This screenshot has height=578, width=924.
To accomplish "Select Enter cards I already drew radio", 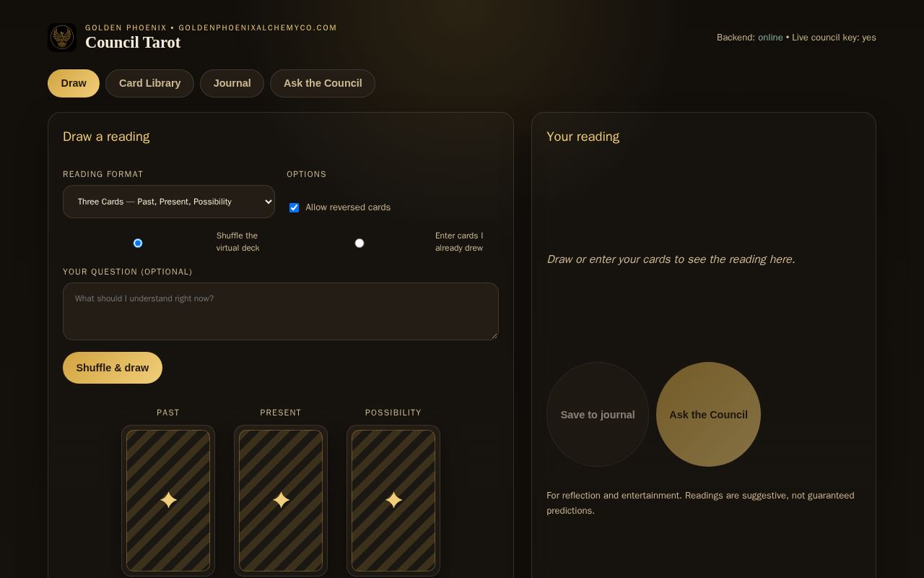I will pos(359,243).
